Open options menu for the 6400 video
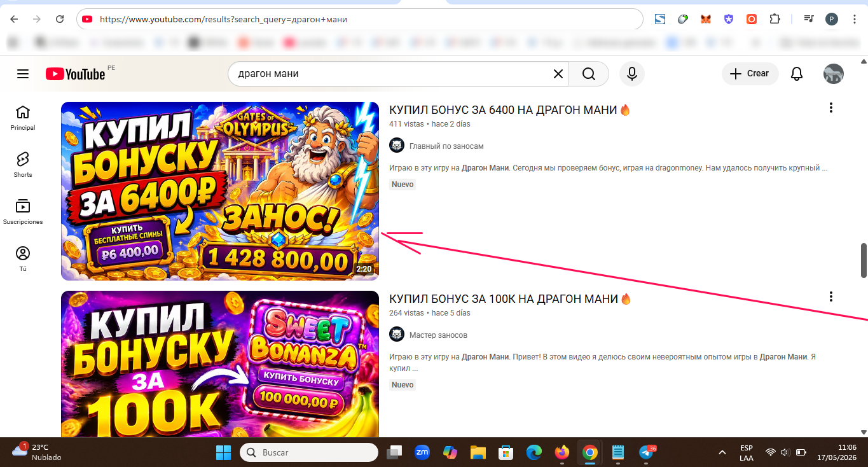This screenshot has height=467, width=868. pos(830,108)
